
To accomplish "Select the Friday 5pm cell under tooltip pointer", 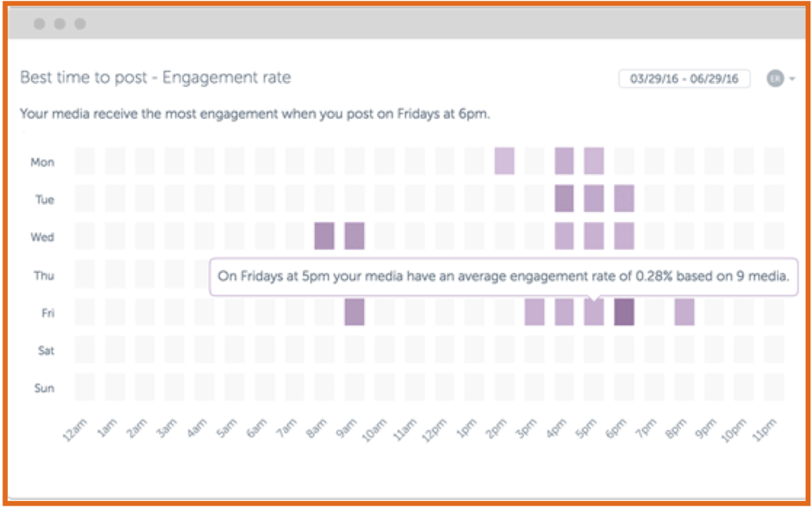I will (594, 314).
